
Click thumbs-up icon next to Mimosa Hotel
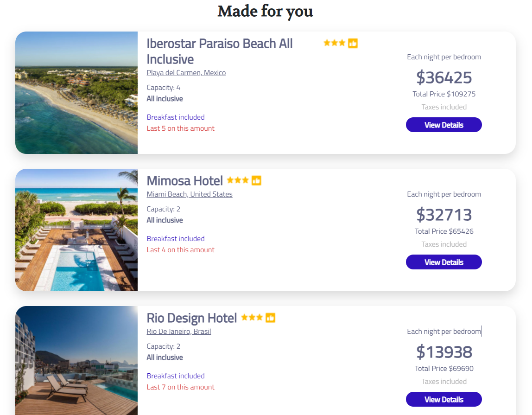(x=256, y=180)
